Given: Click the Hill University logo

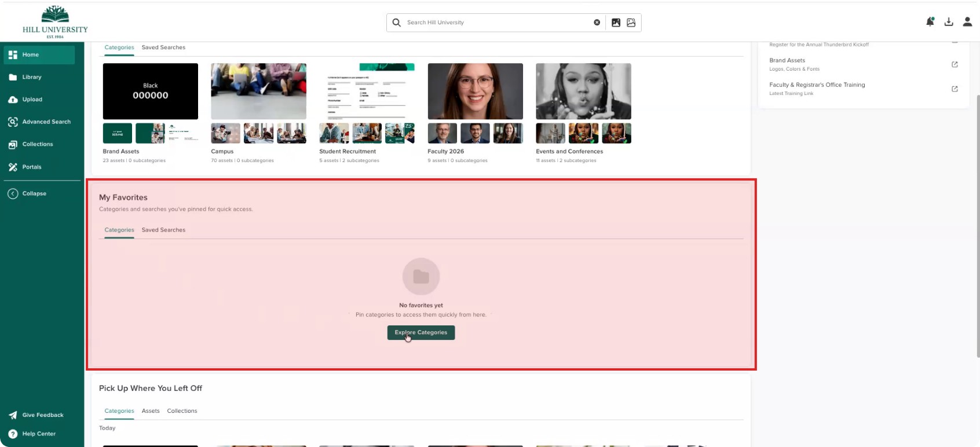Looking at the screenshot, I should [55, 22].
